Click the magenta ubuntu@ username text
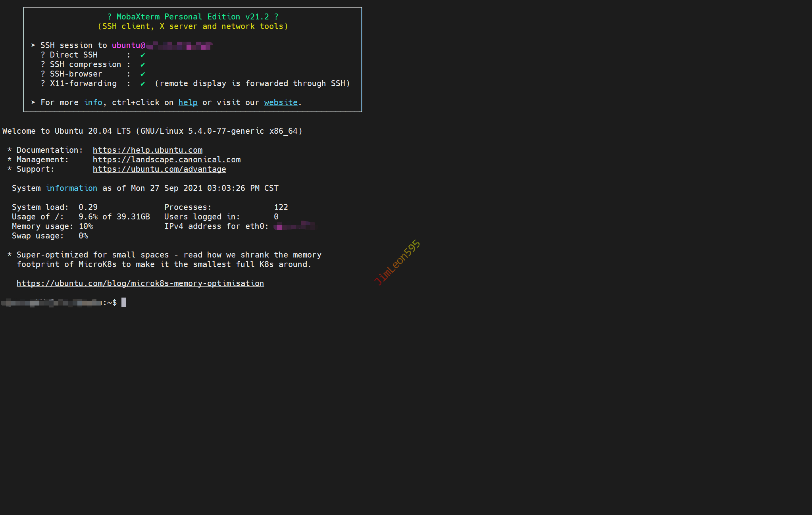This screenshot has height=515, width=812. pyautogui.click(x=128, y=45)
